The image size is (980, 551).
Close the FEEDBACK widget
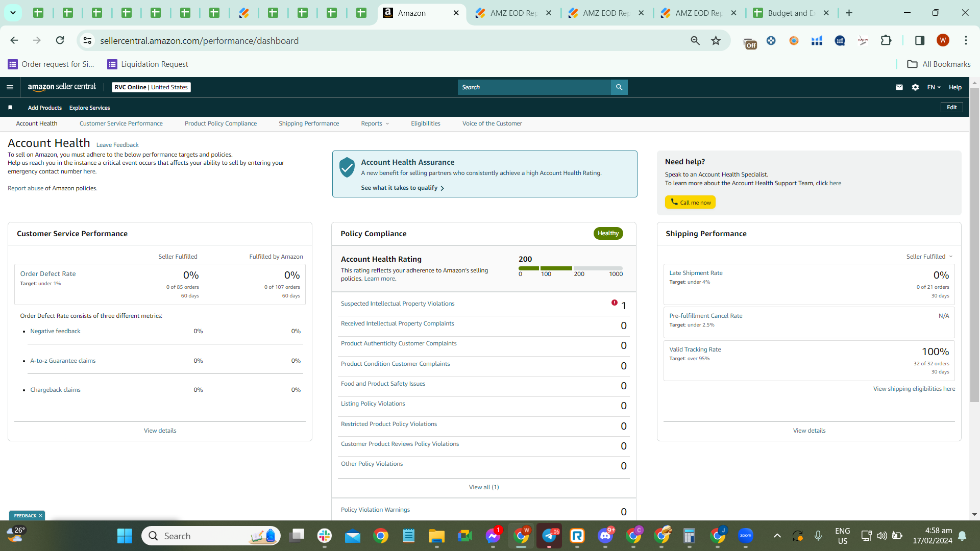click(40, 516)
